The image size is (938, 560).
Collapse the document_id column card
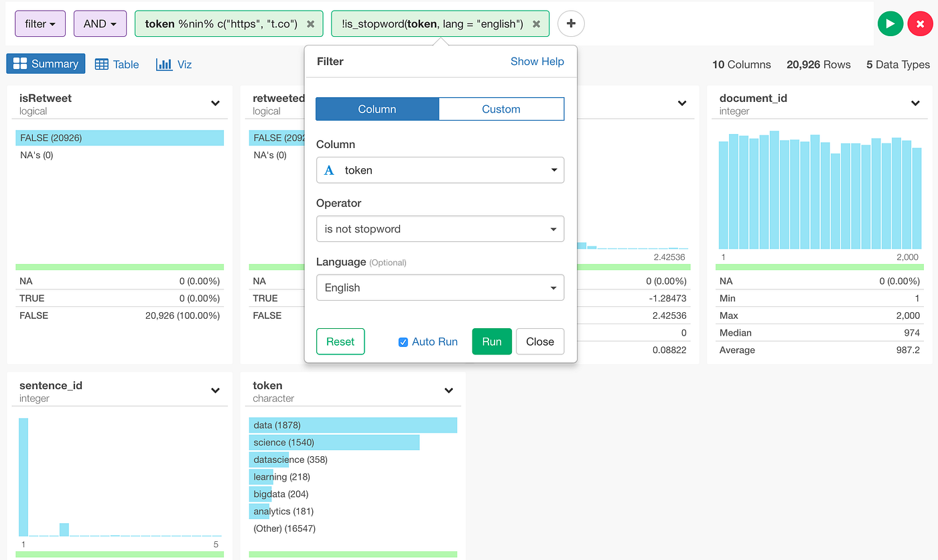915,102
